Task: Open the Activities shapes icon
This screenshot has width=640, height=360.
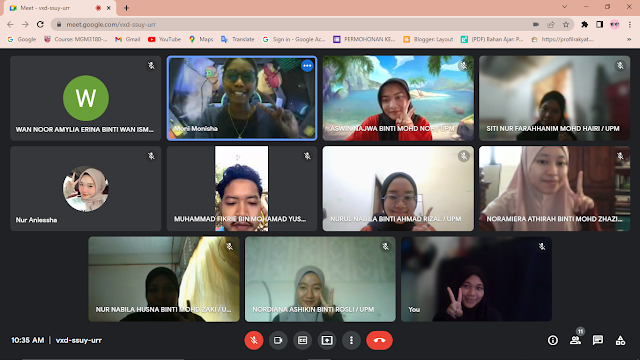Action: [x=620, y=340]
